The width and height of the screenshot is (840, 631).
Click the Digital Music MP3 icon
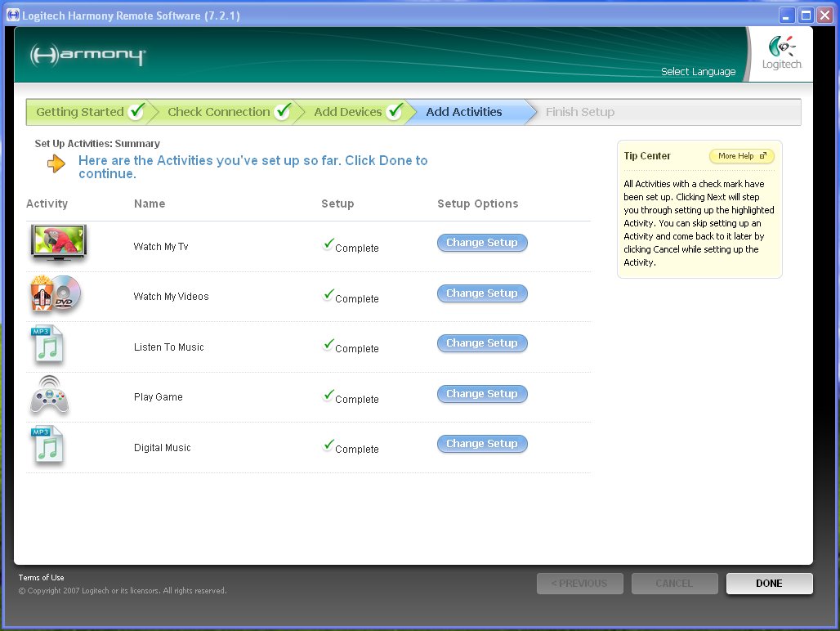click(47, 445)
